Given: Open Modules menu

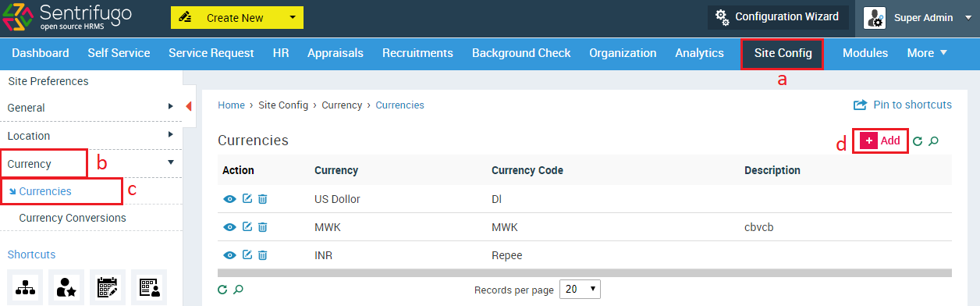Looking at the screenshot, I should coord(865,53).
